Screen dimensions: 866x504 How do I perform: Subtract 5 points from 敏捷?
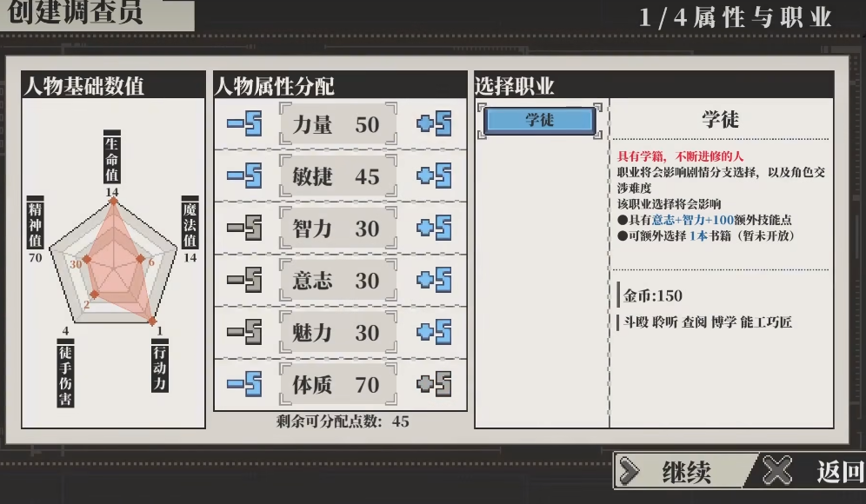[244, 176]
